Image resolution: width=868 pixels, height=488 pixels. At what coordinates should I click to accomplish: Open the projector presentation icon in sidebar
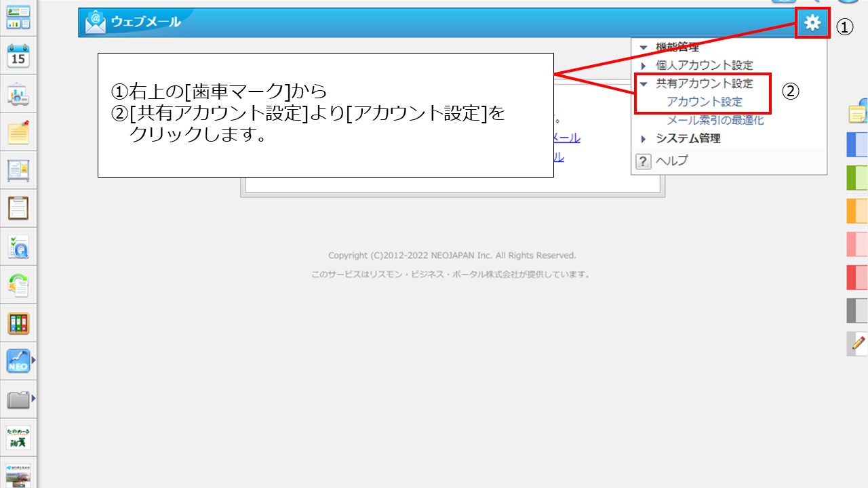(x=18, y=94)
